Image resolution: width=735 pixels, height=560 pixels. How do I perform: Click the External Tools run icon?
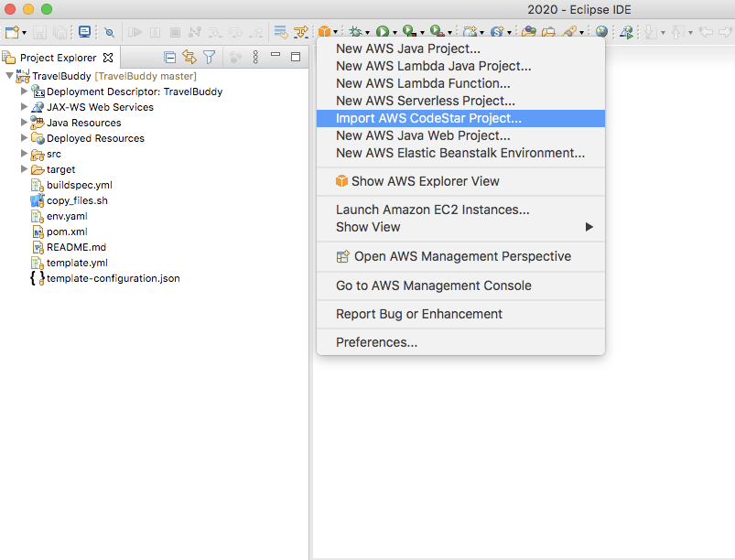[437, 31]
